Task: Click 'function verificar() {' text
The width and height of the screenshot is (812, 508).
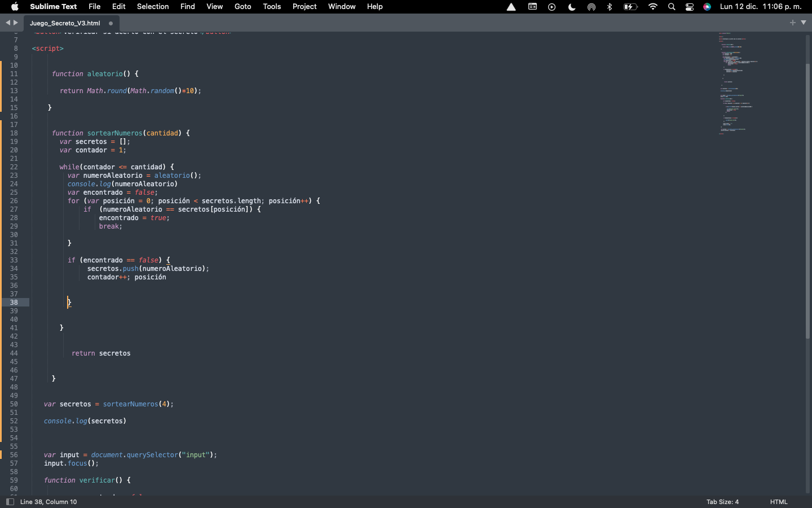Action: [87, 480]
